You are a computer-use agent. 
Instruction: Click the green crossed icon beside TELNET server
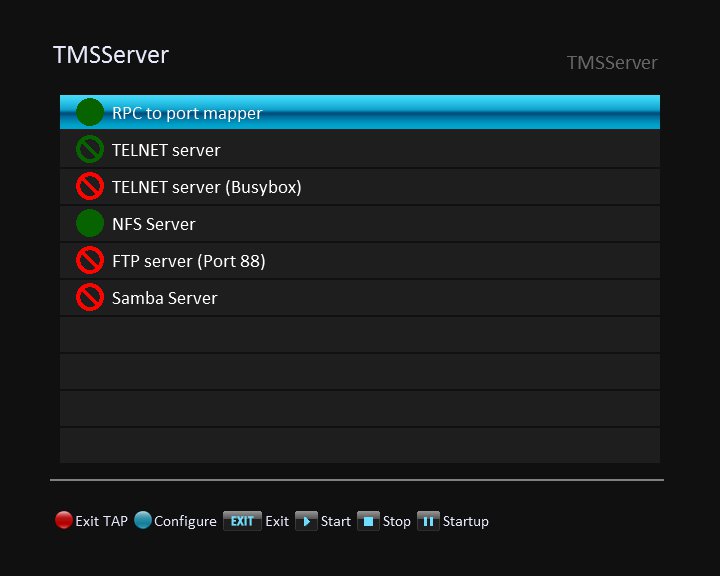90,149
